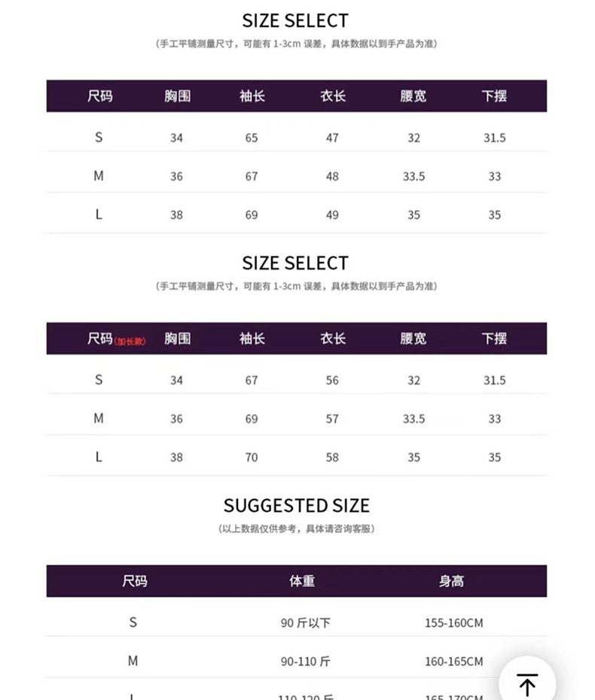Select the 90-110 斤 weight cell
The height and width of the screenshot is (700, 595).
point(305,662)
